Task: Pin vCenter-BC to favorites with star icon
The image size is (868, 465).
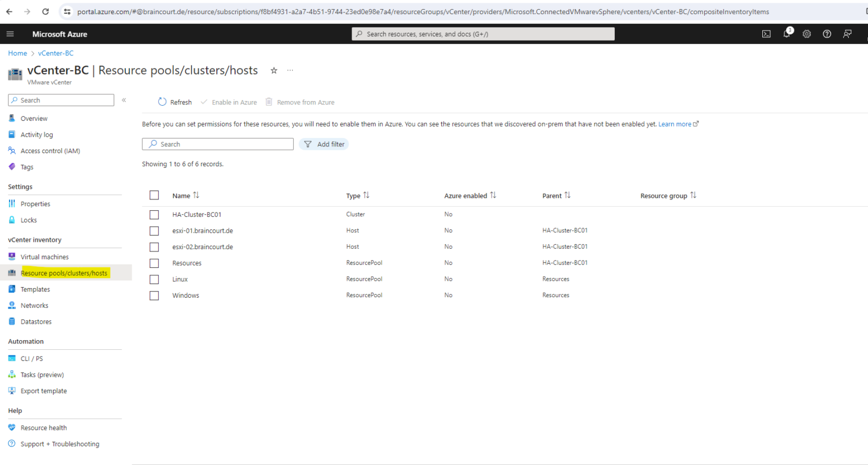Action: [x=274, y=70]
